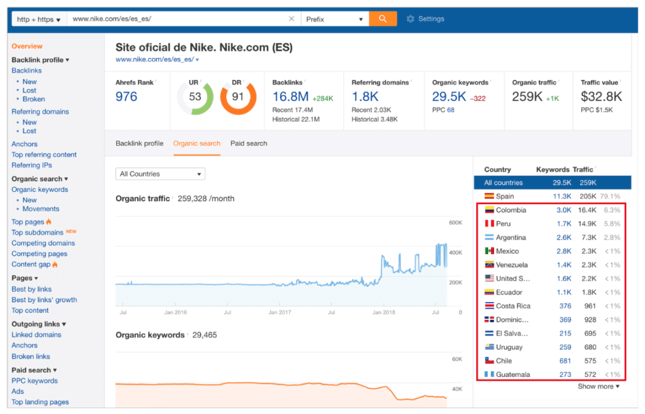Screen dimensions: 645x414
Task: Open Movements under Organic keywords
Action: tap(41, 209)
